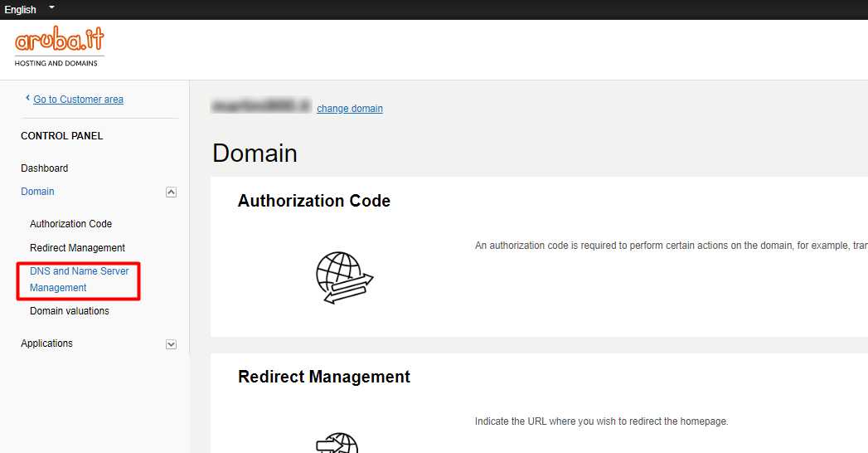Screen dimensions: 868x453
Task: Select Domain valuations in sidebar
Action: tap(70, 311)
